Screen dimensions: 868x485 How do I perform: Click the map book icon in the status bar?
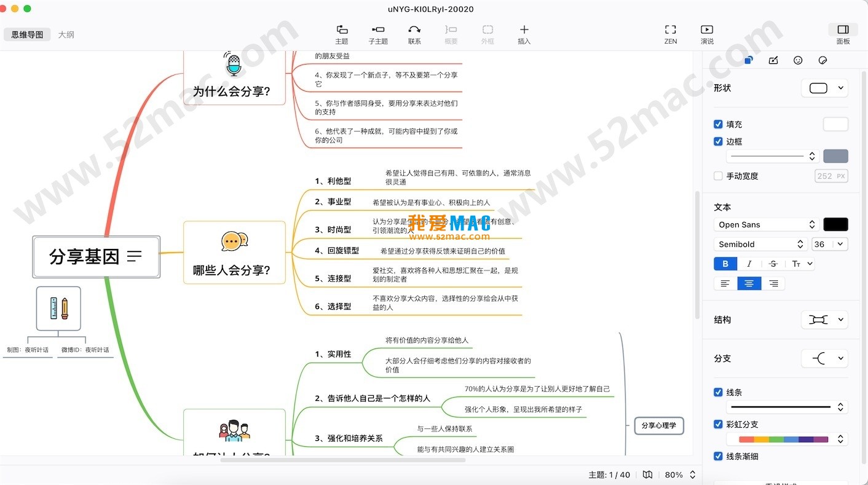647,475
